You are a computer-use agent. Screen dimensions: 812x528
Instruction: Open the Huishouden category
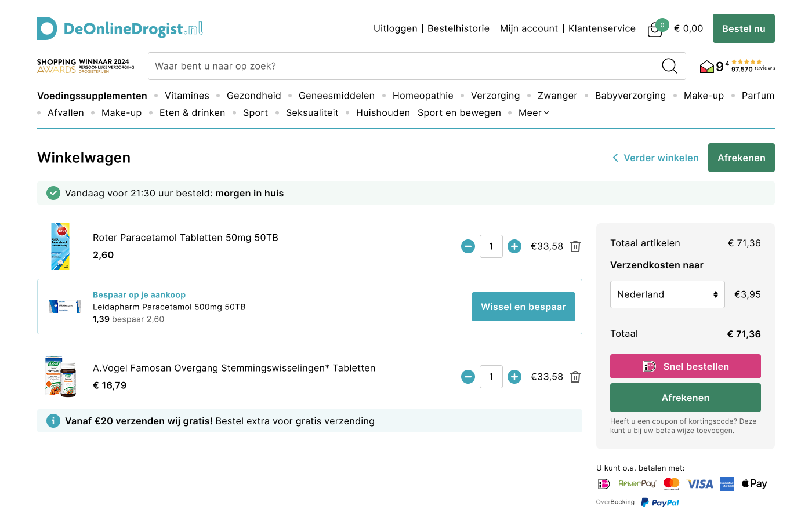tap(383, 112)
